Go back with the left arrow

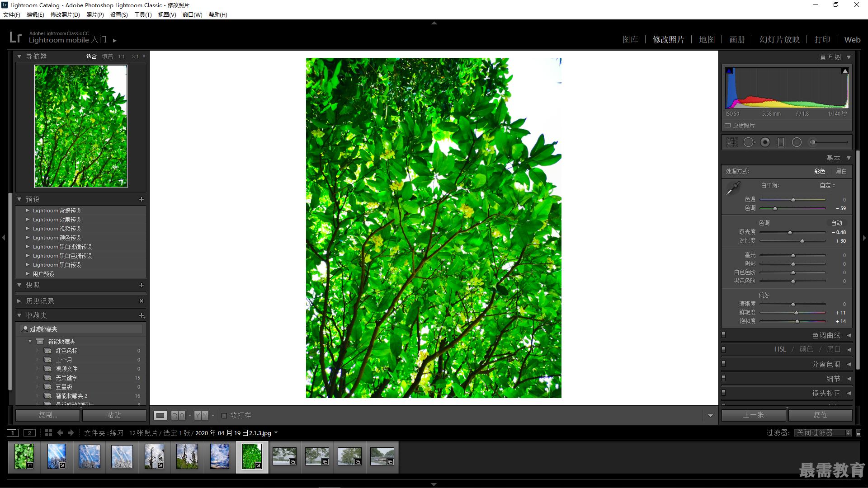pyautogui.click(x=60, y=433)
